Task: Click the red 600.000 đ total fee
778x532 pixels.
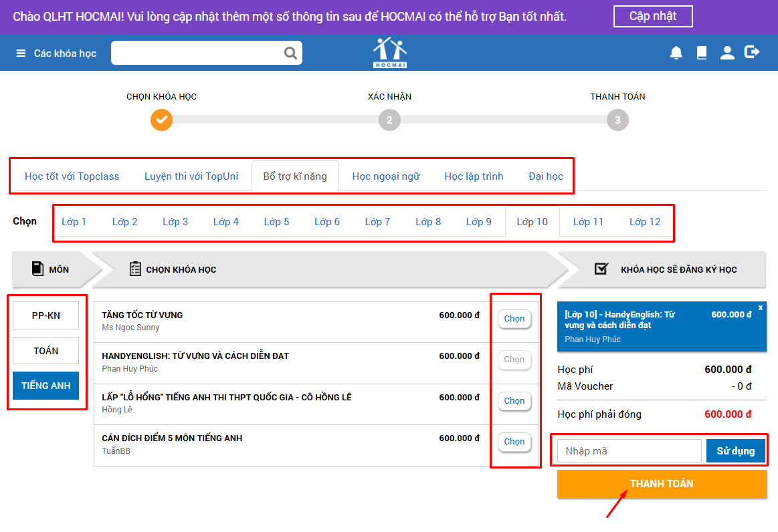Action: click(728, 414)
